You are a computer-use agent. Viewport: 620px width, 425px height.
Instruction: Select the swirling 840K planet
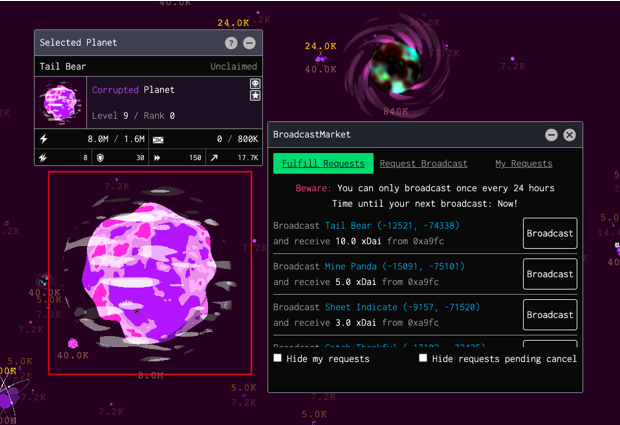(396, 66)
